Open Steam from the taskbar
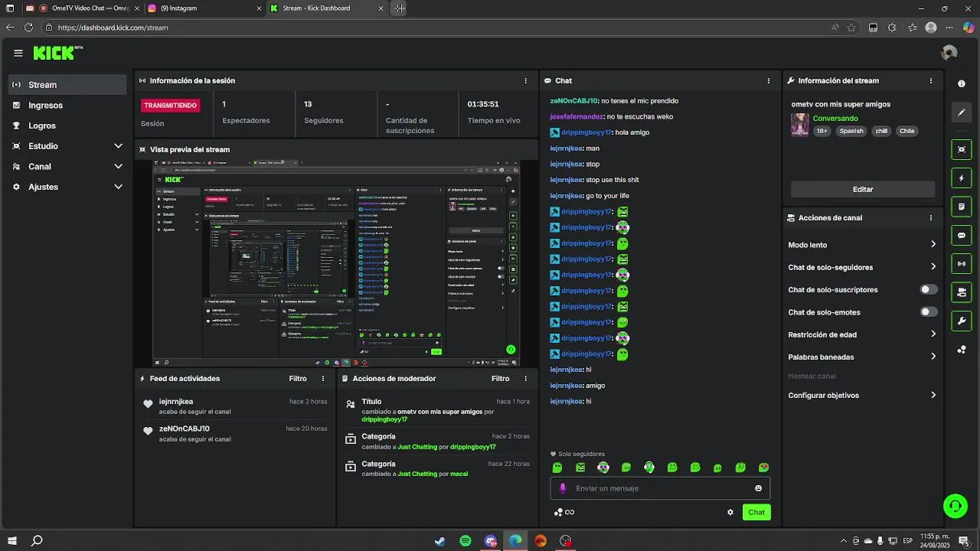Image resolution: width=980 pixels, height=551 pixels. 440,541
